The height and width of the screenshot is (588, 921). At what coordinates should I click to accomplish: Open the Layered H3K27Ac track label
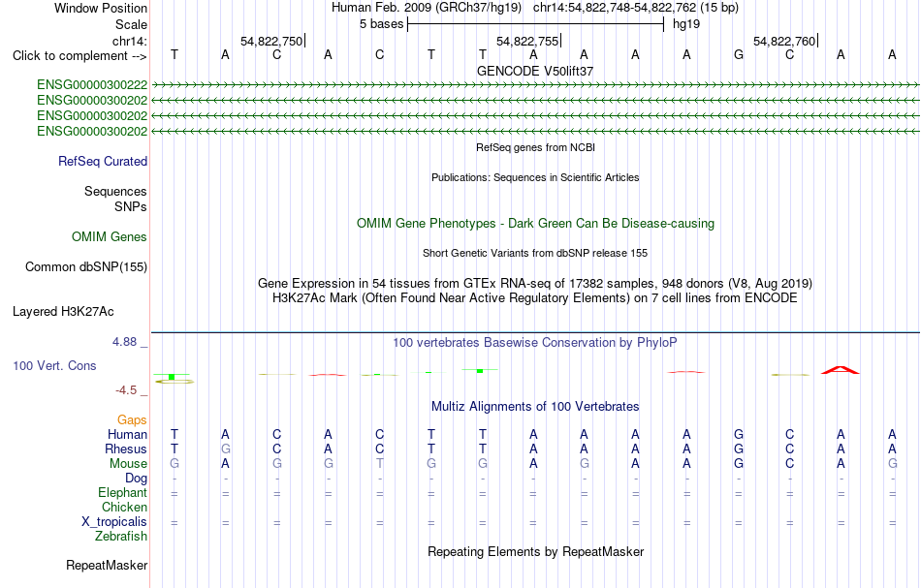coord(63,312)
